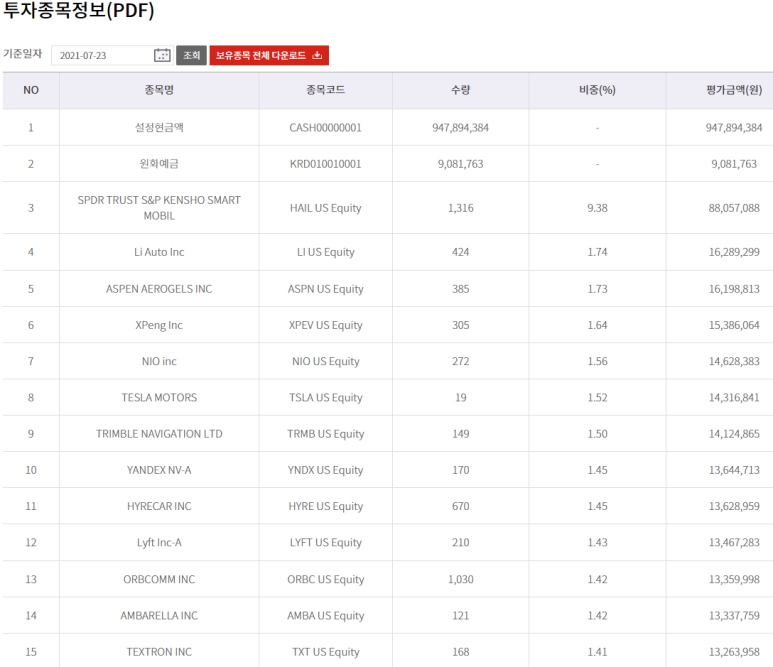Click the 수량 column header
The width and height of the screenshot is (773, 667).
tap(460, 90)
